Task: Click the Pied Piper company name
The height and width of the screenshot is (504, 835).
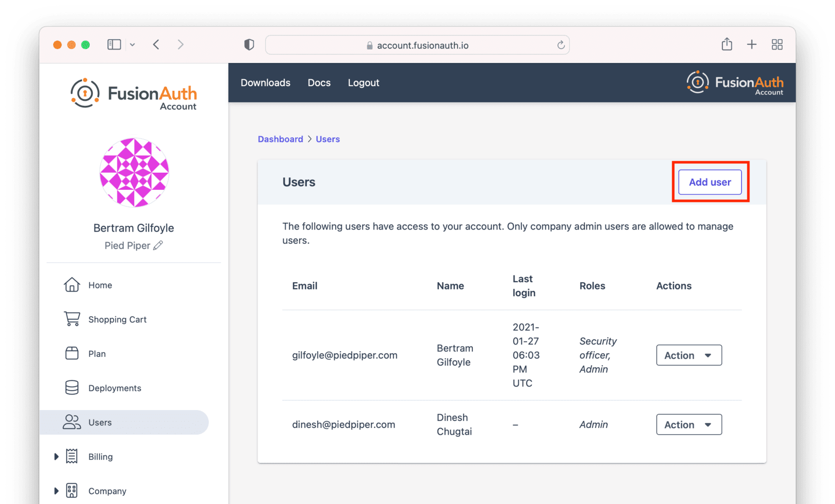Action: [127, 246]
